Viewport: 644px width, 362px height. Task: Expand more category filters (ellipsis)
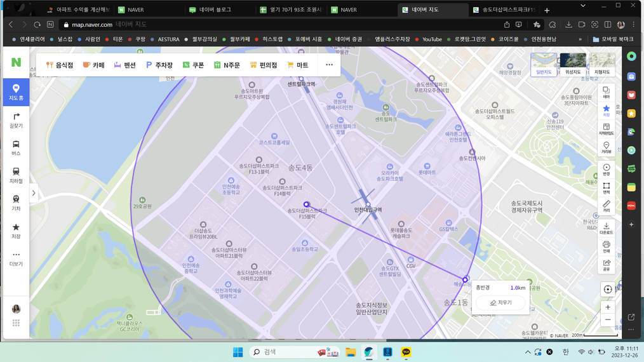(330, 65)
